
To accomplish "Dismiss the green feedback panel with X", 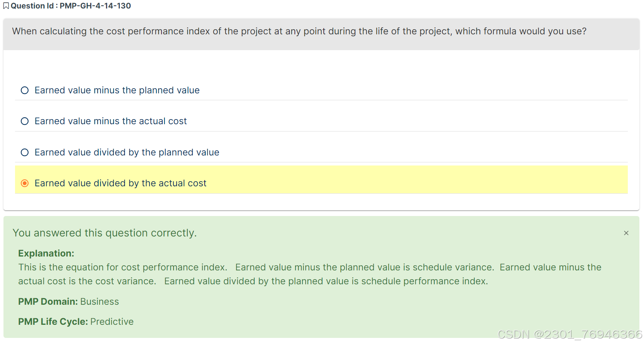I will tap(626, 233).
